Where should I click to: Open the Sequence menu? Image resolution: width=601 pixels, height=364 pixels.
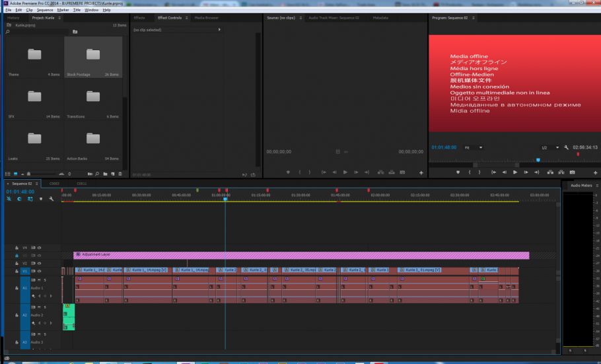point(45,10)
